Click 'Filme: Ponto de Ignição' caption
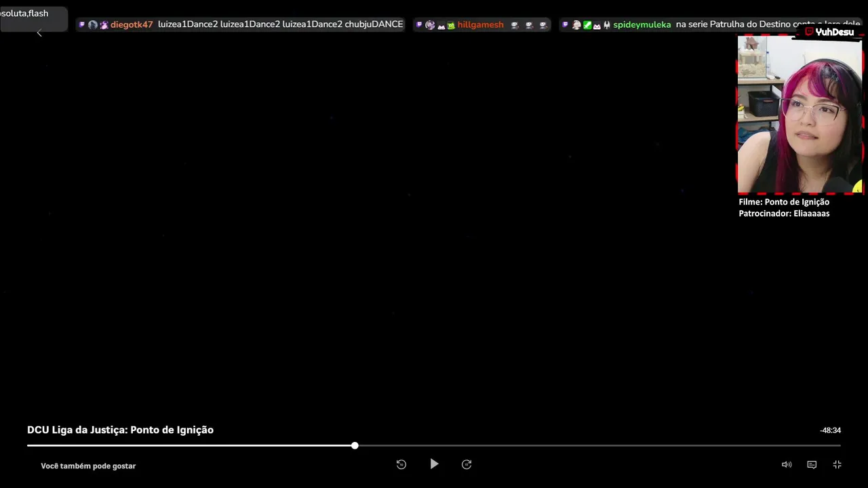This screenshot has width=868, height=488. pos(784,202)
